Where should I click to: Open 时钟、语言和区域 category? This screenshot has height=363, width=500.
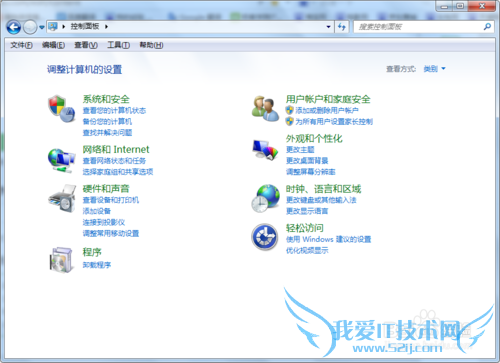coord(323,189)
